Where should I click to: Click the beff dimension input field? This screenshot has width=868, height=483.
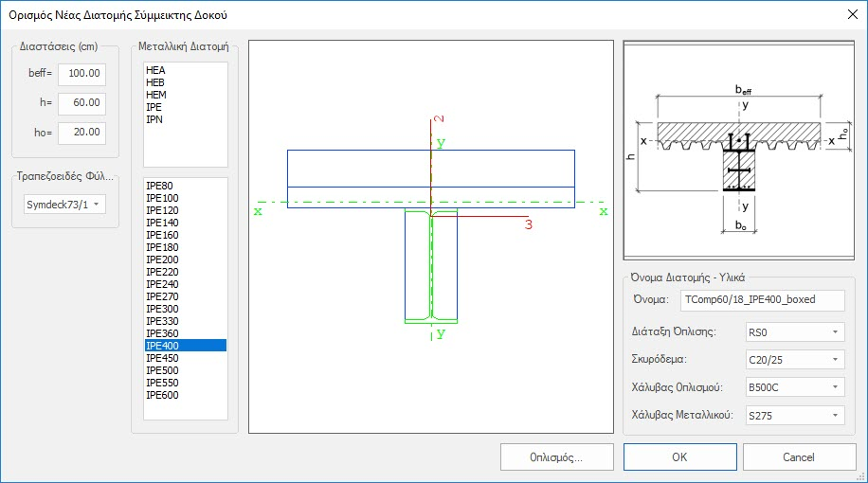pos(81,74)
